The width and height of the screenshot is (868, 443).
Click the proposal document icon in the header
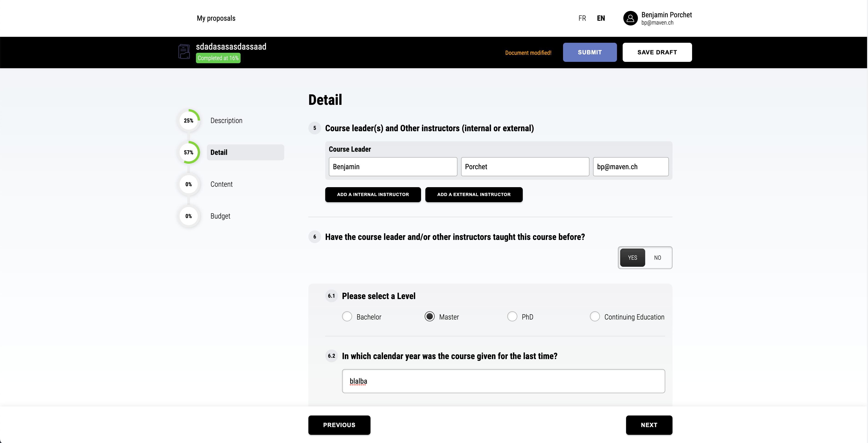point(184,52)
